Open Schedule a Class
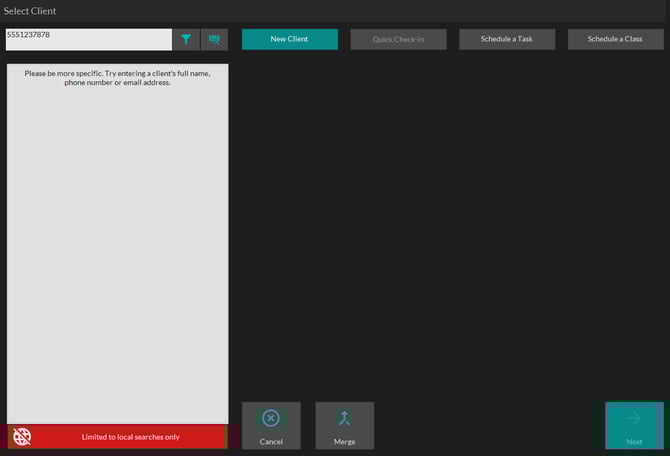The image size is (670, 456). click(615, 39)
